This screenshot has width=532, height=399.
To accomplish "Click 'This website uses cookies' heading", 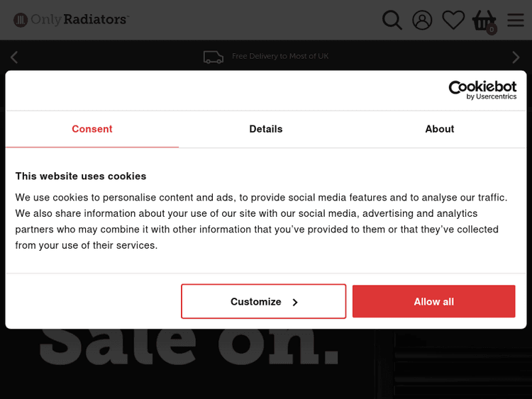I will pyautogui.click(x=81, y=176).
